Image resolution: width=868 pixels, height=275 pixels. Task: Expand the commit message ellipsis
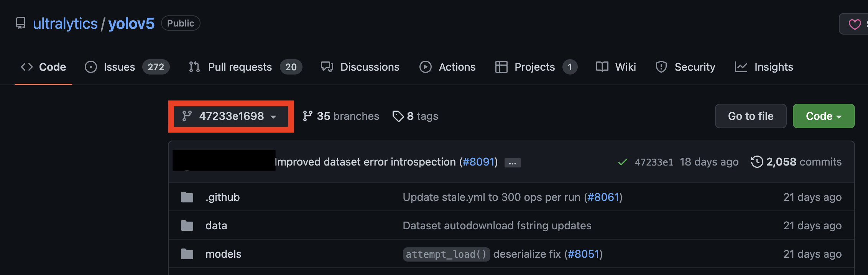point(512,163)
